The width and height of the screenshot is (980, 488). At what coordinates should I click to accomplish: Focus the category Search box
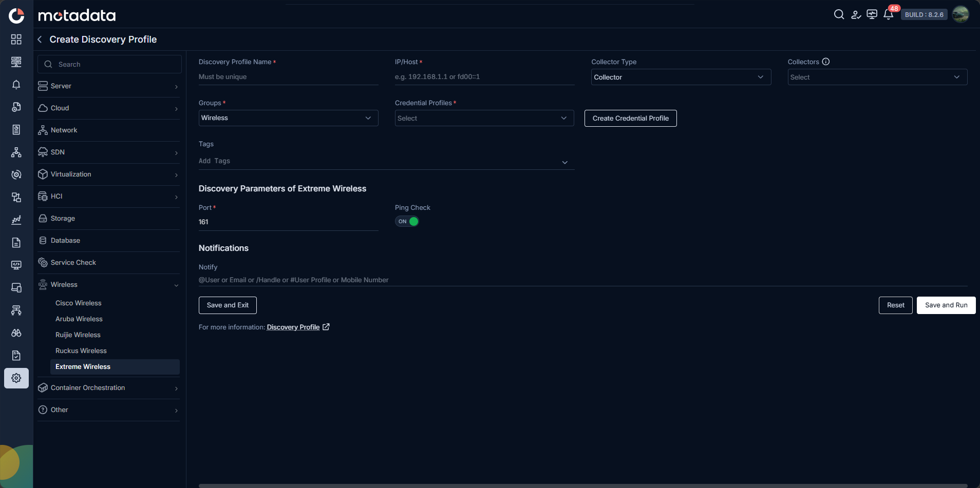click(x=109, y=64)
